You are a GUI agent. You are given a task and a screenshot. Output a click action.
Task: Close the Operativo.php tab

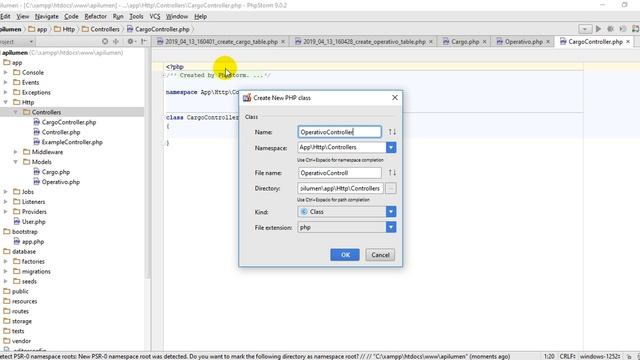548,42
